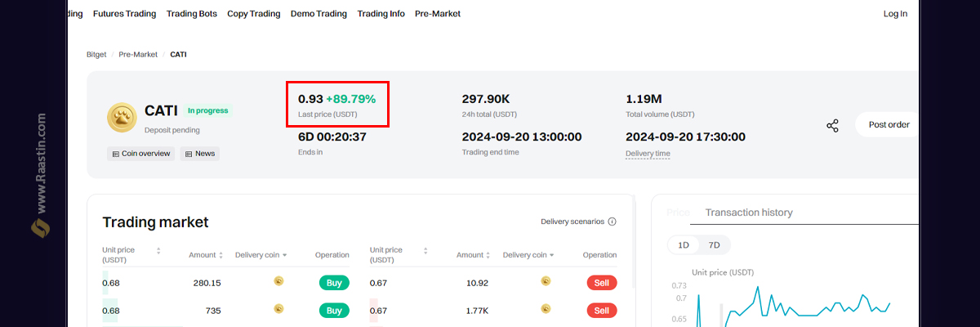Go to Pre-Market in top navigation
Viewport: 980px width, 327px height.
pyautogui.click(x=438, y=14)
